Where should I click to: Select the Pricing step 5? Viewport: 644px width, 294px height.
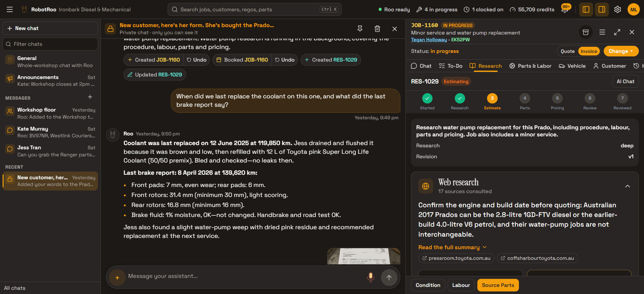557,102
